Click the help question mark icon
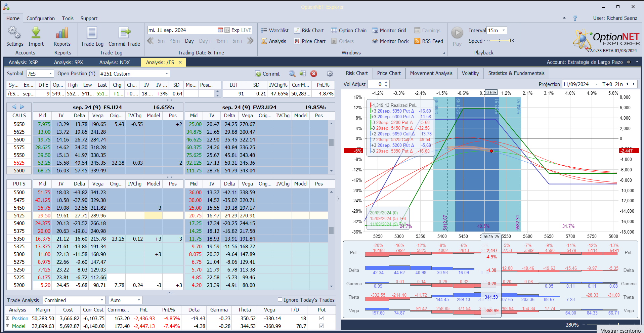 575,18
